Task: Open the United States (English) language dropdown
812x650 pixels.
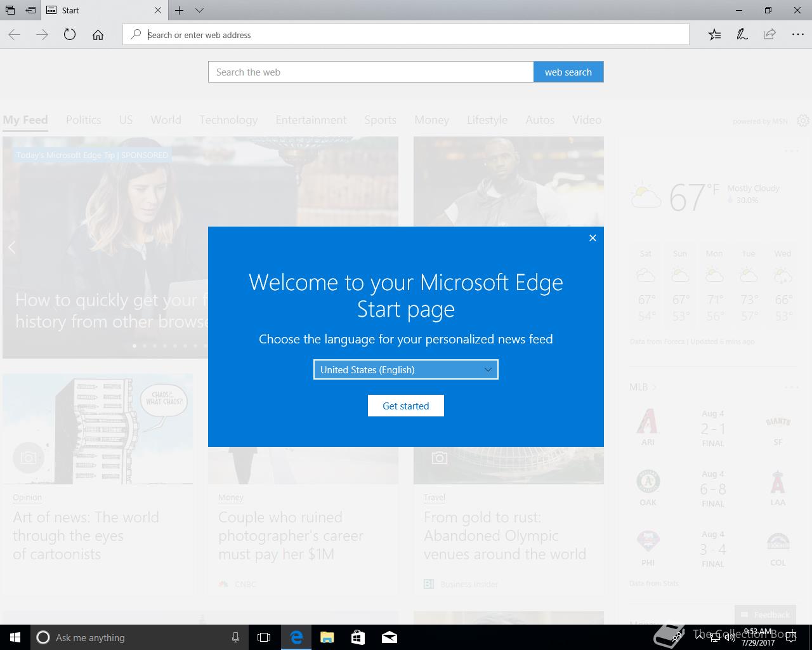Action: tap(406, 369)
